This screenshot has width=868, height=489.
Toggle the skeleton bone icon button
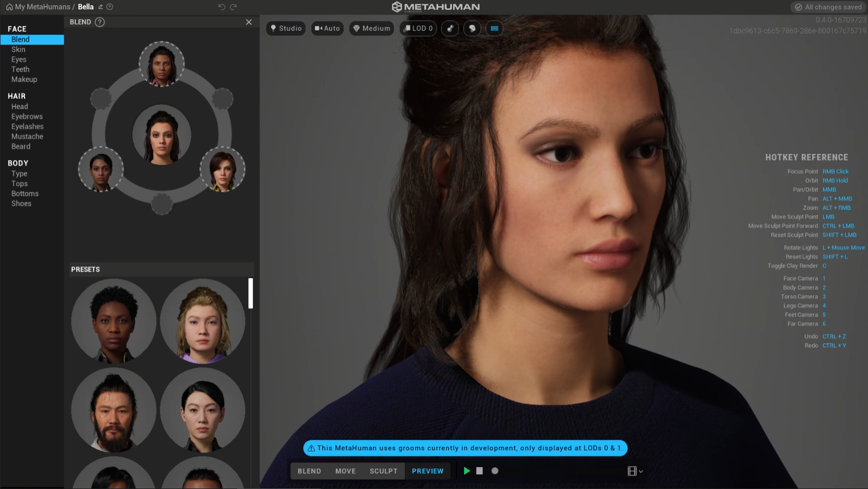pos(450,28)
